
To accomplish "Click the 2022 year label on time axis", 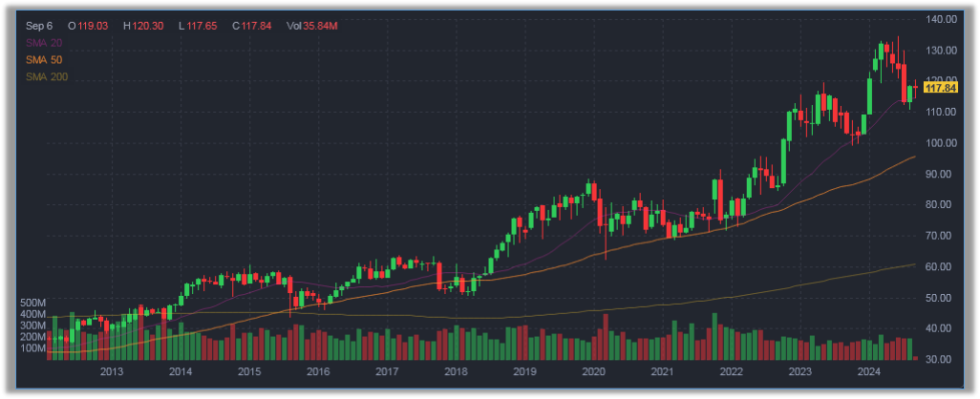I will [731, 373].
